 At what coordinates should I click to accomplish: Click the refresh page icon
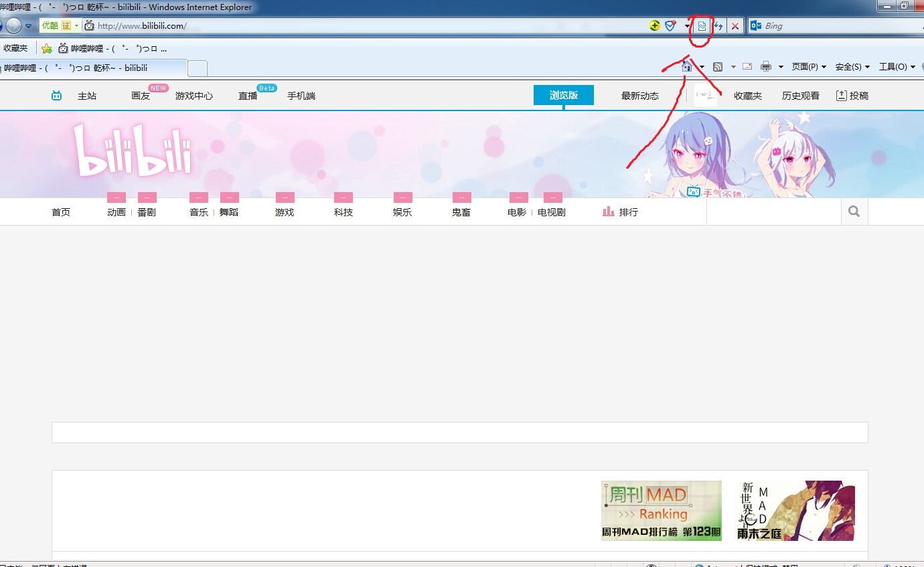718,26
